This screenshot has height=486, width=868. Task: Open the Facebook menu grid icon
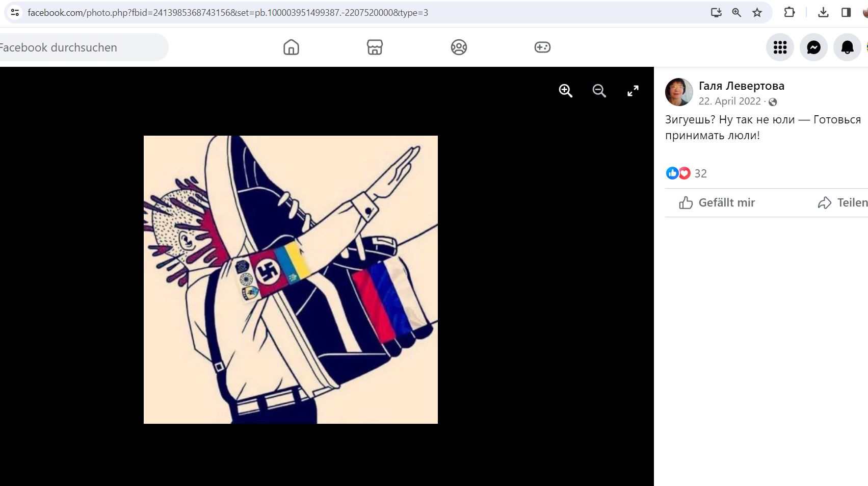click(x=780, y=47)
